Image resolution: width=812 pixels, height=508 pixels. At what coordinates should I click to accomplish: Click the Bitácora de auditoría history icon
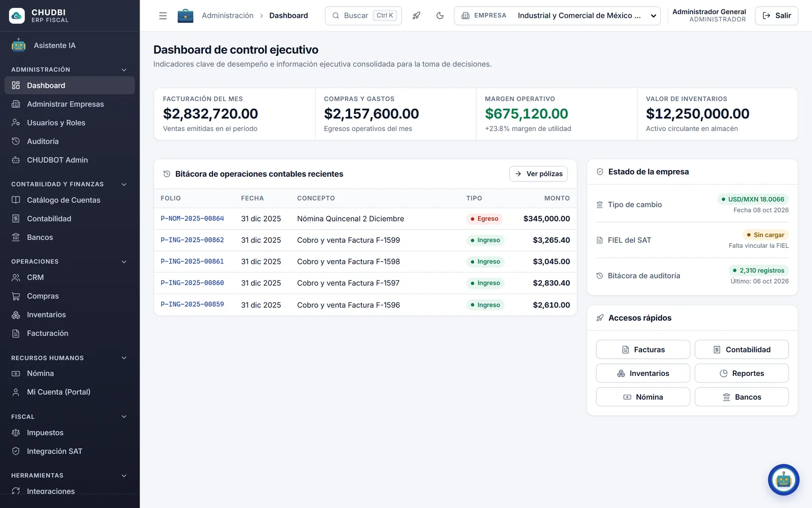point(600,276)
